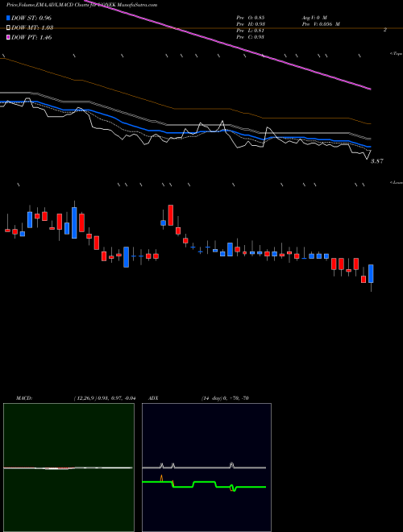Click the MACD (12,26,9) values text

(x=105, y=398)
